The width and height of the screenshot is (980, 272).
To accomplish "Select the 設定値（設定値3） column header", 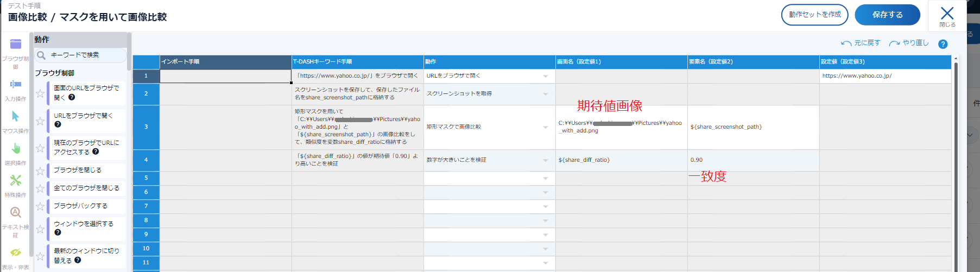I will pyautogui.click(x=886, y=62).
